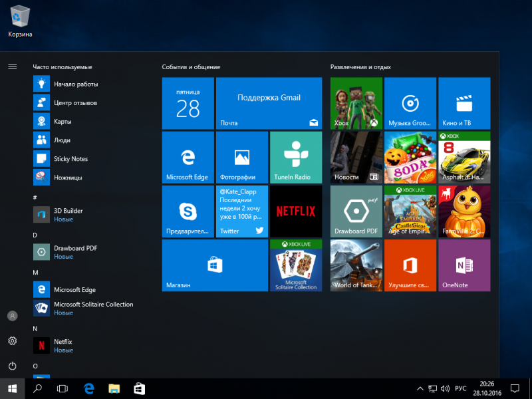532x399 pixels.
Task: Open the Музыка Groove tile
Action: click(x=410, y=103)
